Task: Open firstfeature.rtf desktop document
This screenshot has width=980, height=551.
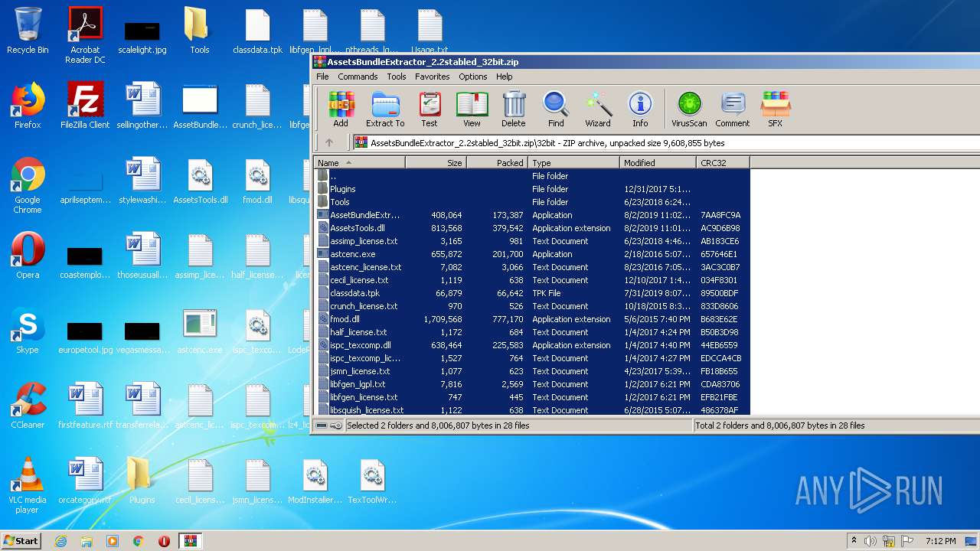Action: pyautogui.click(x=85, y=406)
